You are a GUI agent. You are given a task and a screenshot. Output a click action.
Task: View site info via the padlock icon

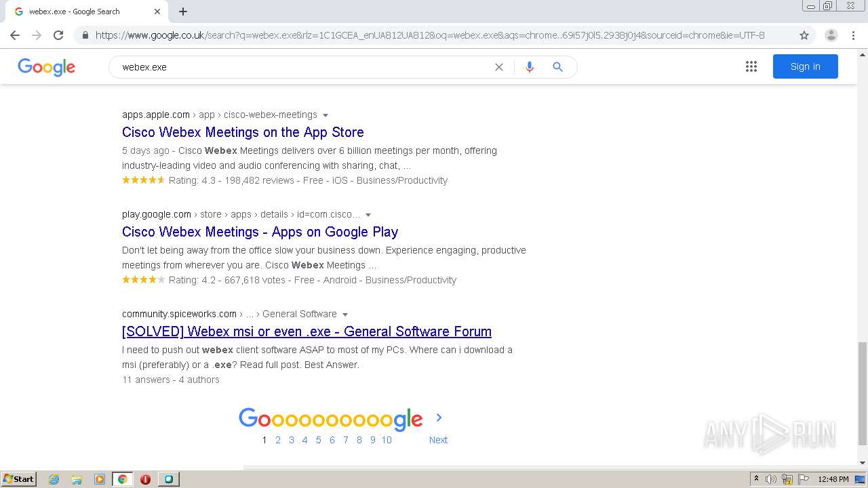[x=85, y=35]
